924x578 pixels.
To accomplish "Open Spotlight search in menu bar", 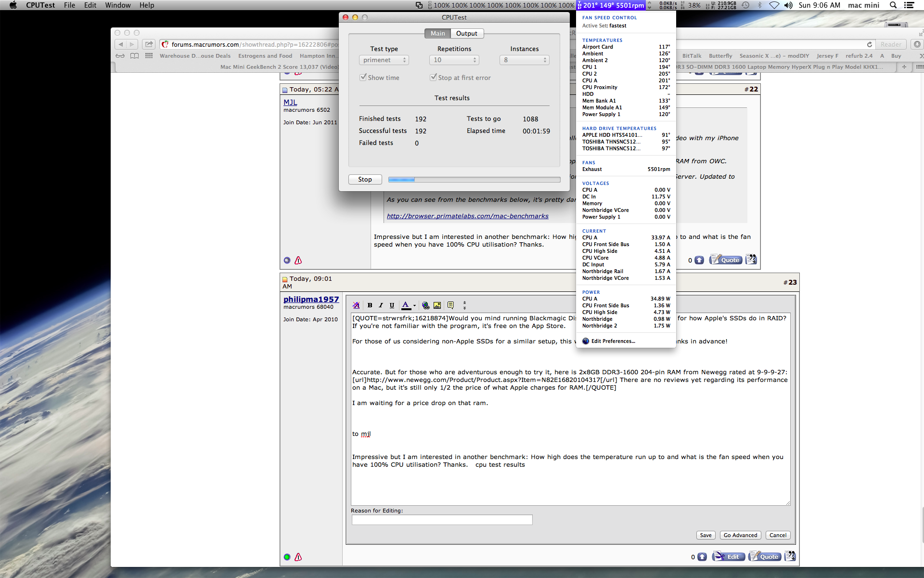I will (x=893, y=5).
